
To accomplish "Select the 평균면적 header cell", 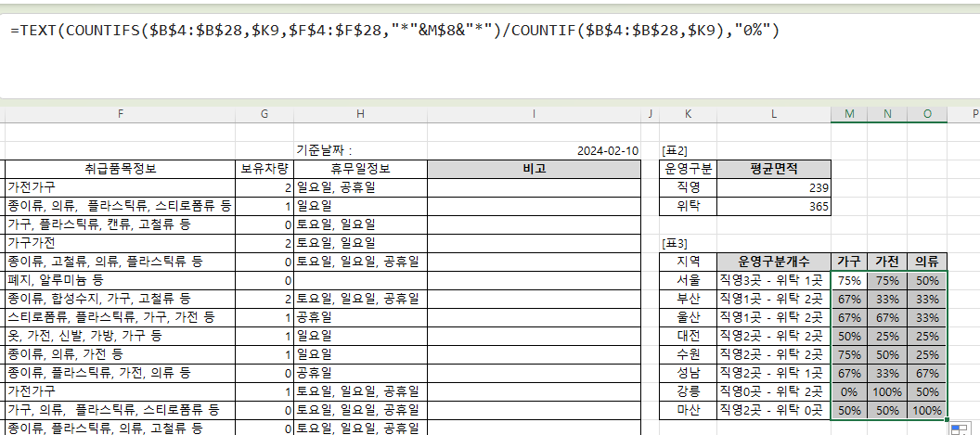I will [773, 169].
